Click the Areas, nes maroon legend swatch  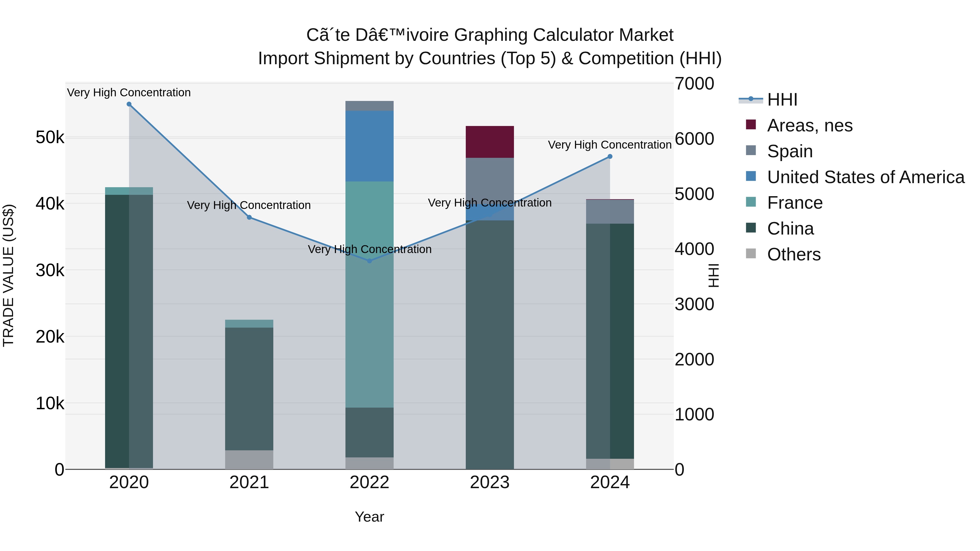[x=751, y=124]
